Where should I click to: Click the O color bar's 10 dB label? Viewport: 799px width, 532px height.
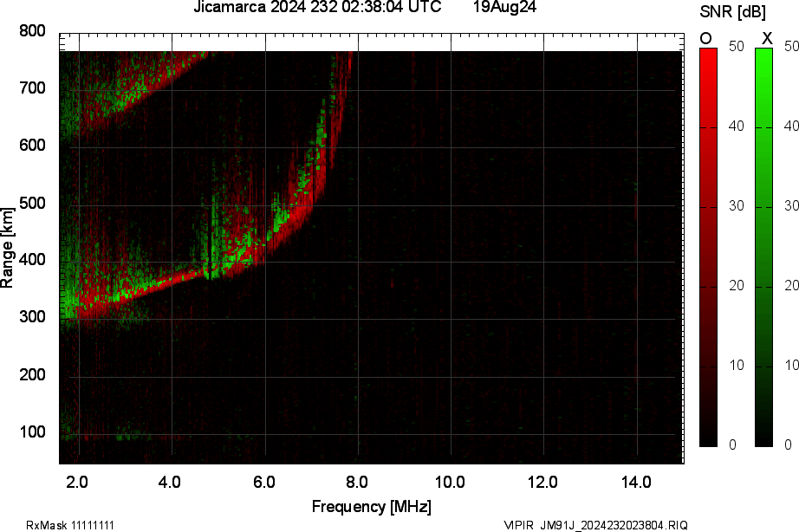(737, 365)
